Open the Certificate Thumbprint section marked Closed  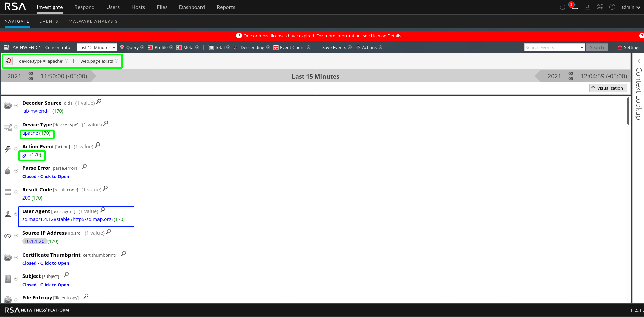click(46, 263)
